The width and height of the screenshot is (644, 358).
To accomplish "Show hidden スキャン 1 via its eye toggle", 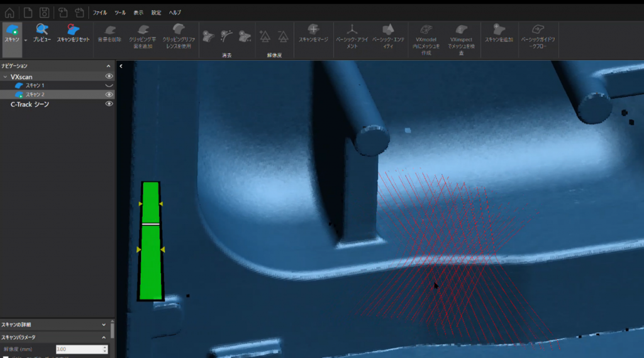I will tap(109, 85).
